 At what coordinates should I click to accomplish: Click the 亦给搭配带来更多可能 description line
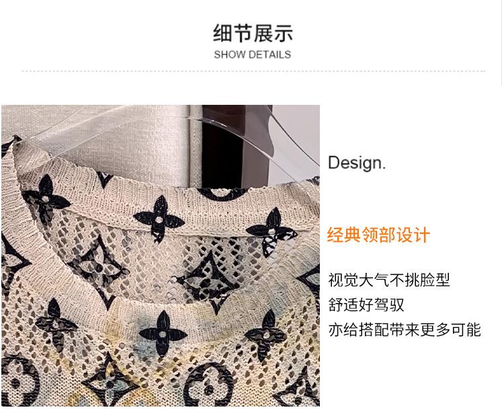405,330
